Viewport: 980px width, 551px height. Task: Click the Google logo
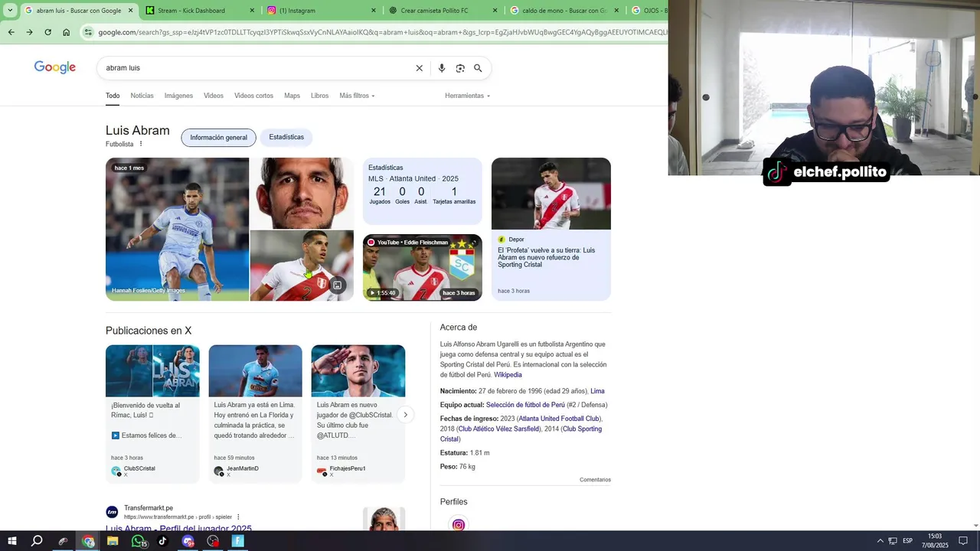pyautogui.click(x=55, y=67)
